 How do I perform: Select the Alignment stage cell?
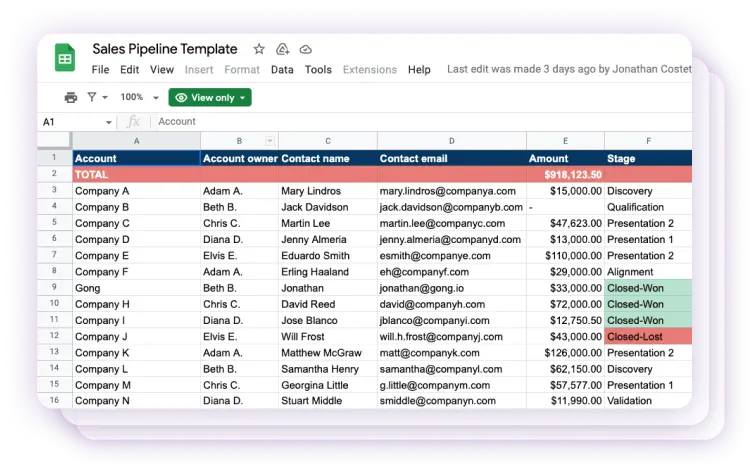coord(648,272)
